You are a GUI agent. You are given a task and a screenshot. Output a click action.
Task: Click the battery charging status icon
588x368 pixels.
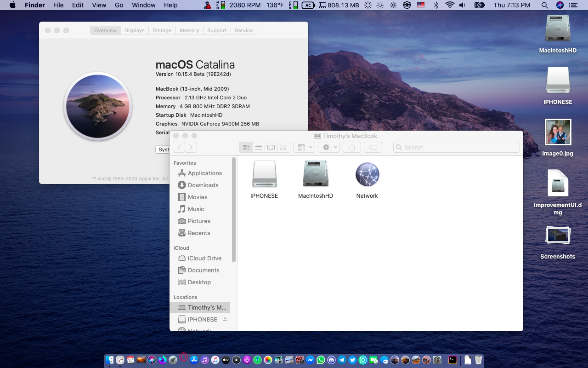(479, 5)
